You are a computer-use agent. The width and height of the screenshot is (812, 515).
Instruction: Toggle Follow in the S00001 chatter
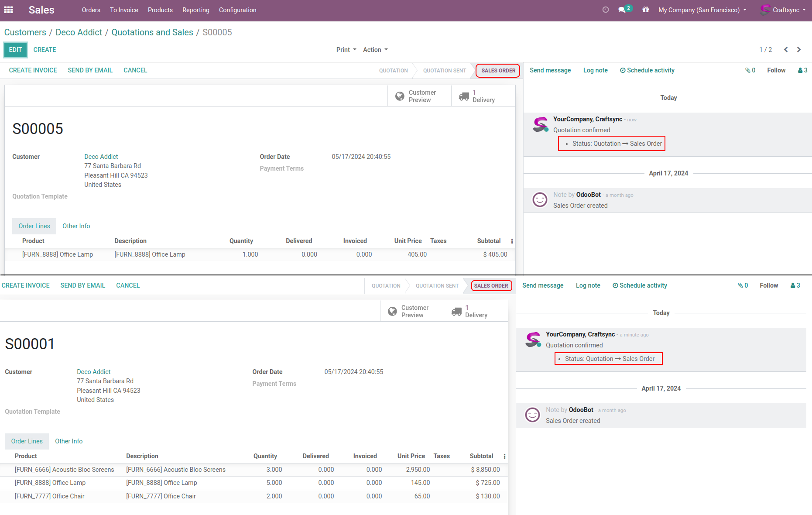pyautogui.click(x=768, y=285)
